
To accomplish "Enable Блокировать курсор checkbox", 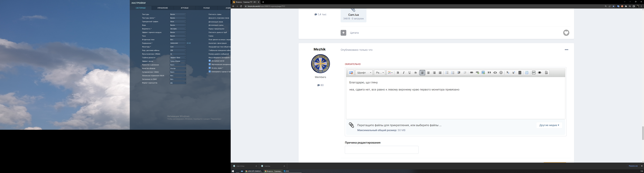I will (210, 71).
